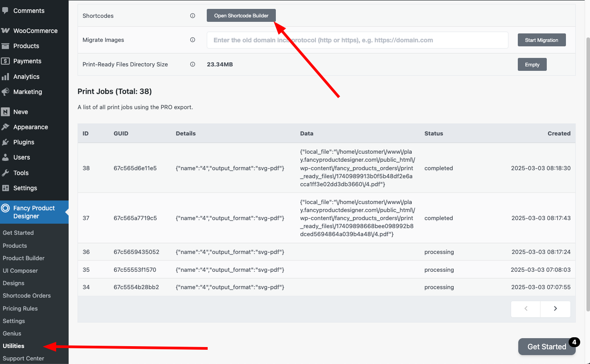Click created date 2025-03-03 07:08:03
590x364 pixels.
(x=541, y=270)
